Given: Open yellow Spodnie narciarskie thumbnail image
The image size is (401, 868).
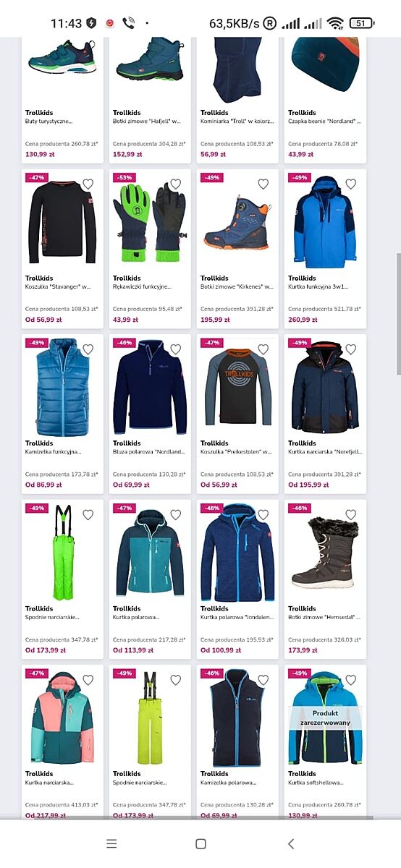Looking at the screenshot, I should [x=150, y=718].
